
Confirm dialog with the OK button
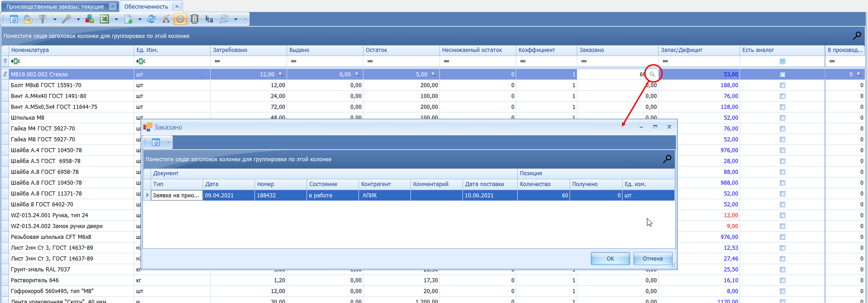610,258
